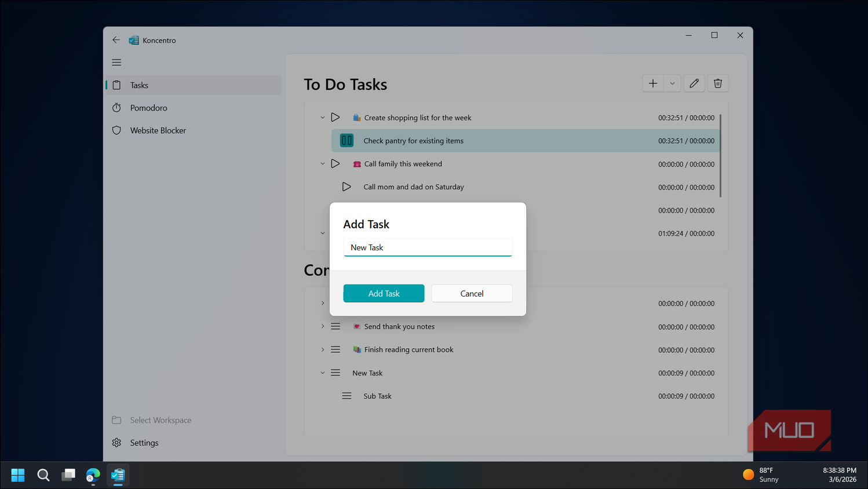Click the trash delete task icon
Viewport: 868px width, 489px height.
pos(718,83)
